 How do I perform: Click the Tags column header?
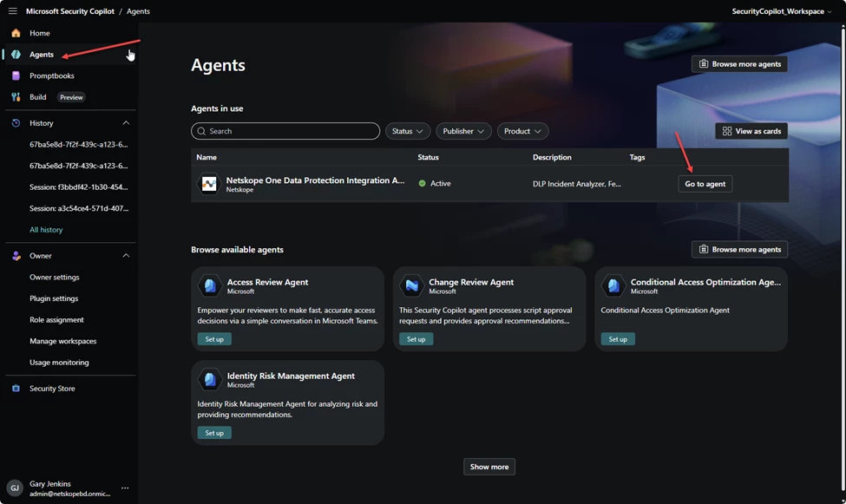[637, 158]
